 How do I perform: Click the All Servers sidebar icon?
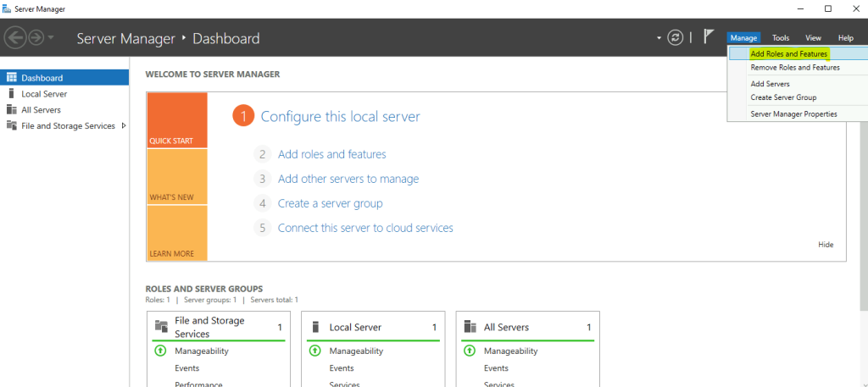12,109
